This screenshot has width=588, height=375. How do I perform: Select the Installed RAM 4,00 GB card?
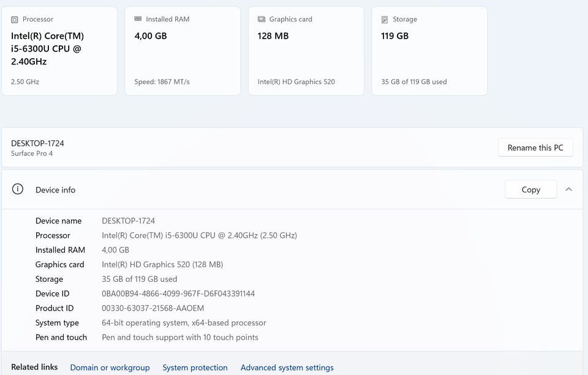pos(183,51)
